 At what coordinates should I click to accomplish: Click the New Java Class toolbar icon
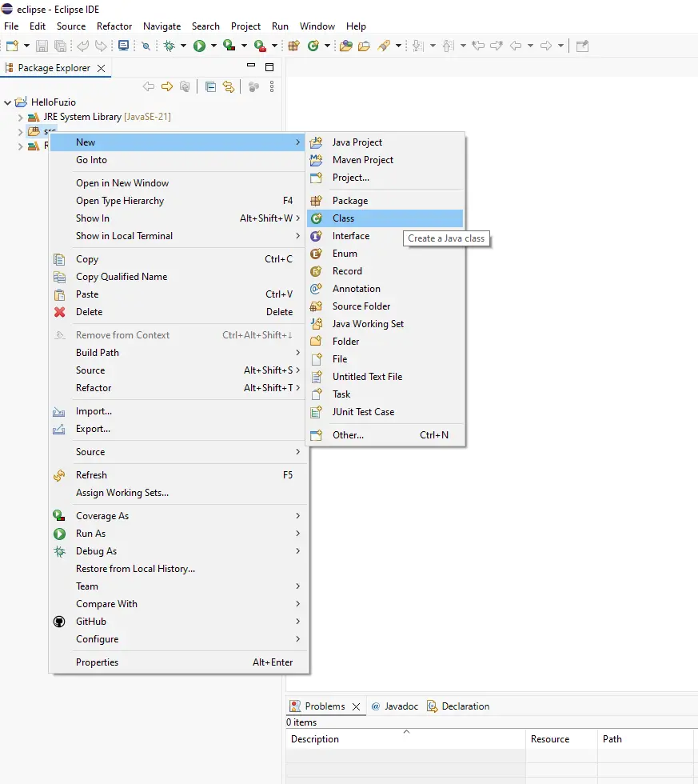(313, 46)
